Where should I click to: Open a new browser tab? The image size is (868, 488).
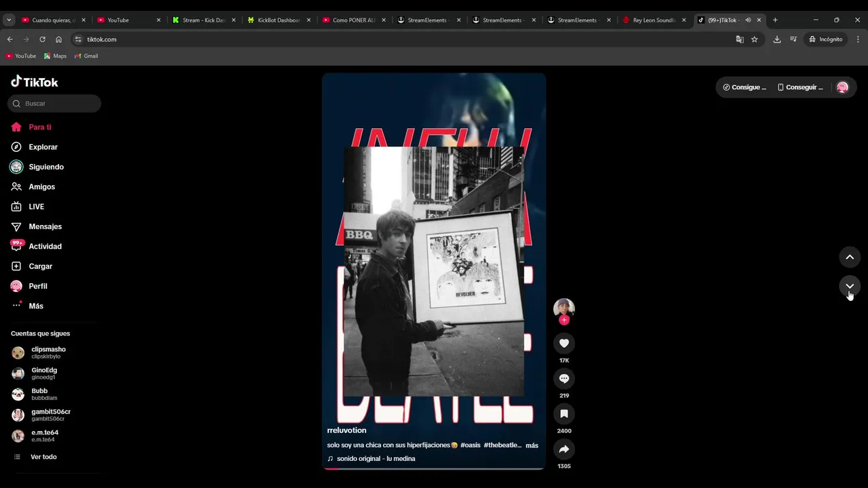pyautogui.click(x=775, y=20)
